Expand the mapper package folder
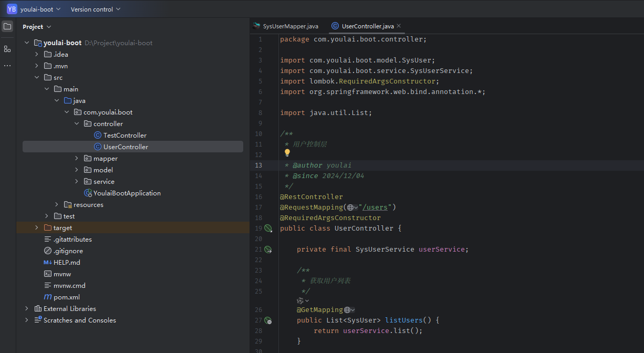This screenshot has width=644, height=353. (x=77, y=158)
